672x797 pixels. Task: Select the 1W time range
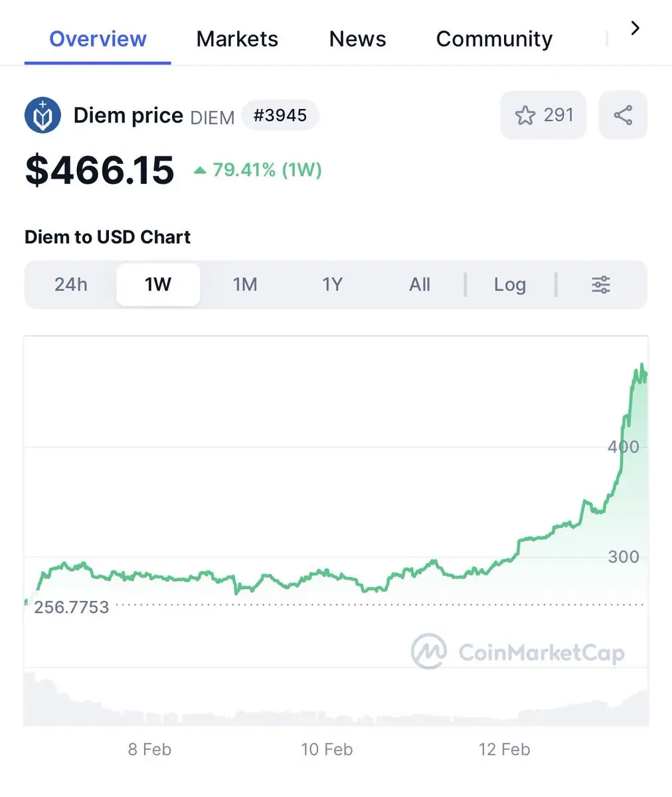click(158, 285)
